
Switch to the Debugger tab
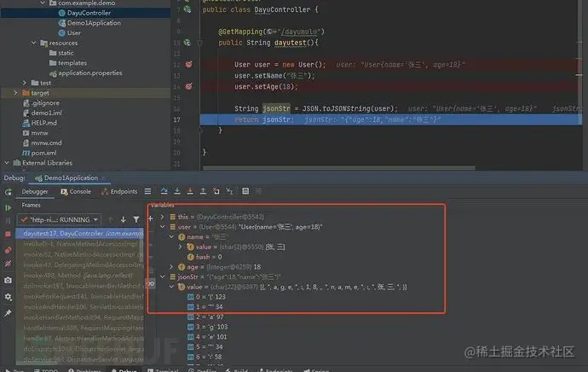point(34,191)
